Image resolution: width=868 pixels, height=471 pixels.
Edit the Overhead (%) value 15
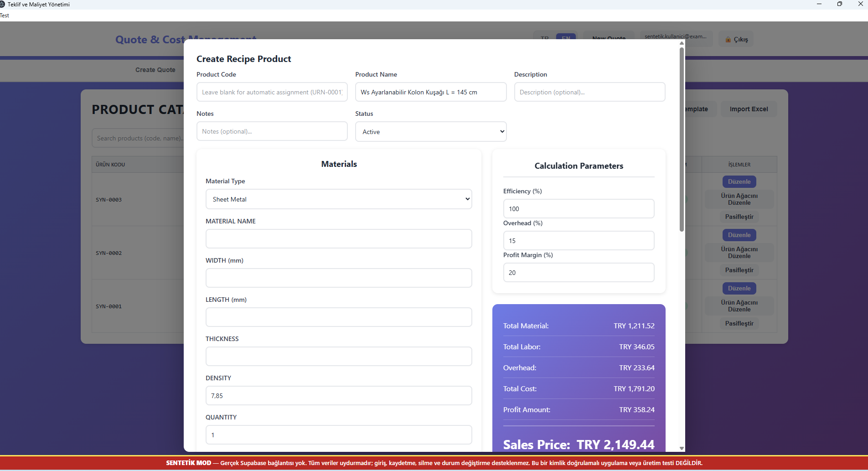579,241
